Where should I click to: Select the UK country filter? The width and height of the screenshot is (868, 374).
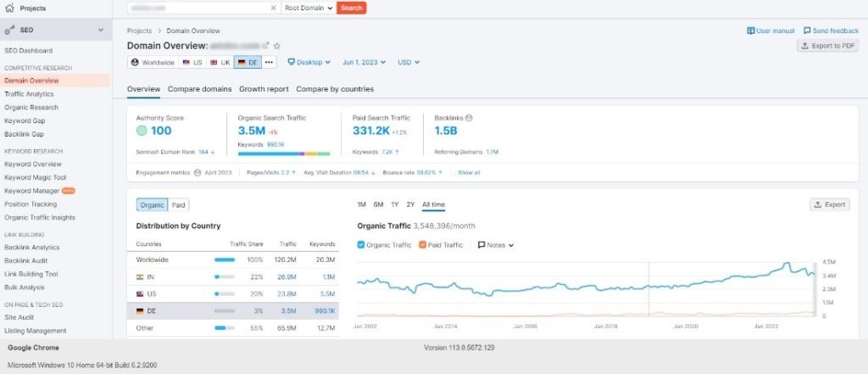tap(220, 63)
